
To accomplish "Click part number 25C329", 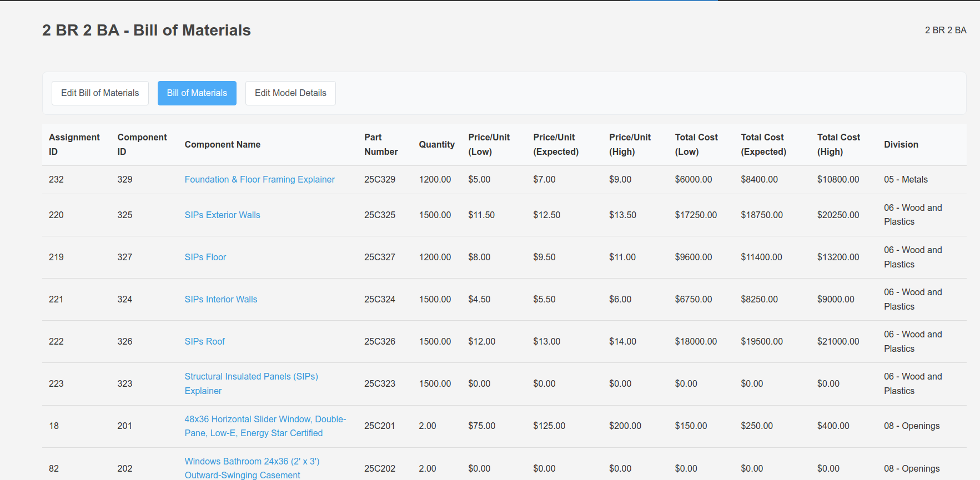I will click(x=380, y=180).
